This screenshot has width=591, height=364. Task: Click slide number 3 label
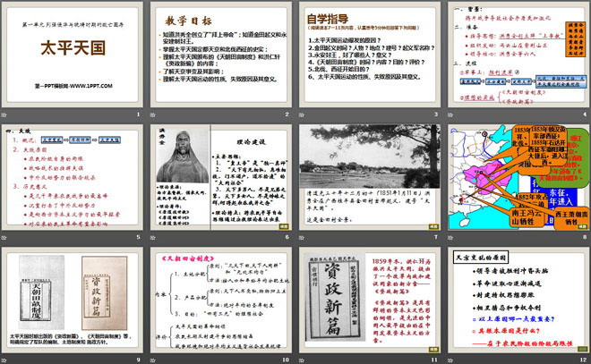(436, 114)
